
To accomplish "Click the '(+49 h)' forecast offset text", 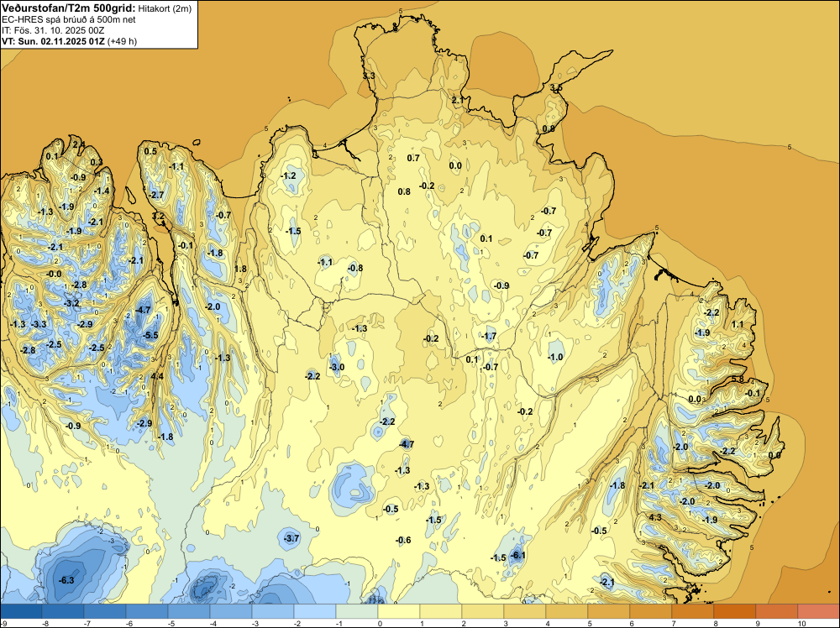I will tap(122, 41).
